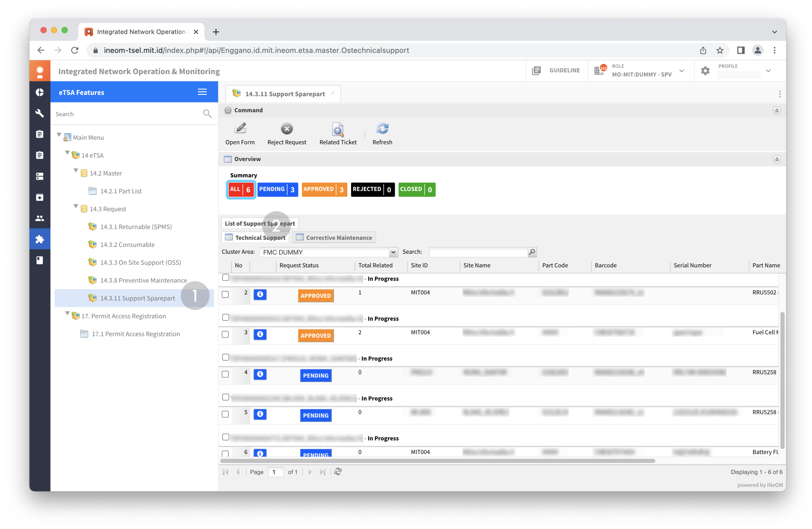Tick the group checkbox above row 3

tap(225, 317)
